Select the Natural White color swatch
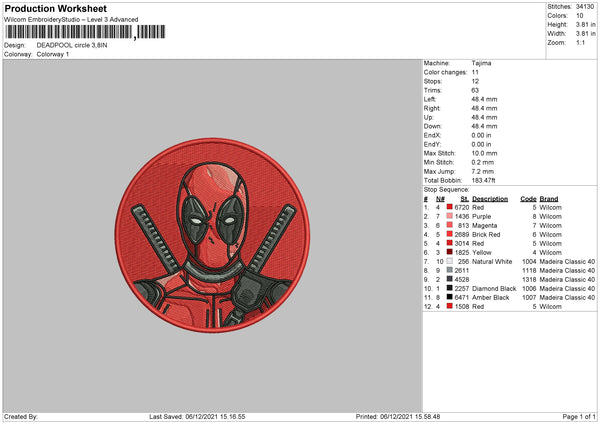The width and height of the screenshot is (600, 424). (x=450, y=261)
